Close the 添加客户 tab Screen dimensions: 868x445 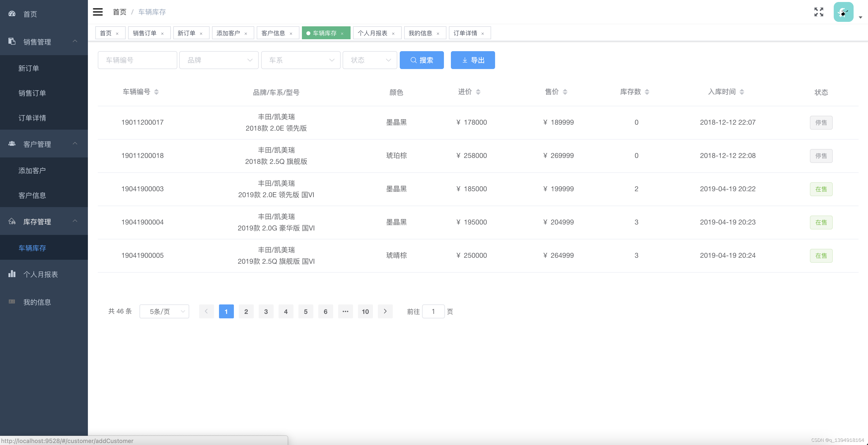246,33
